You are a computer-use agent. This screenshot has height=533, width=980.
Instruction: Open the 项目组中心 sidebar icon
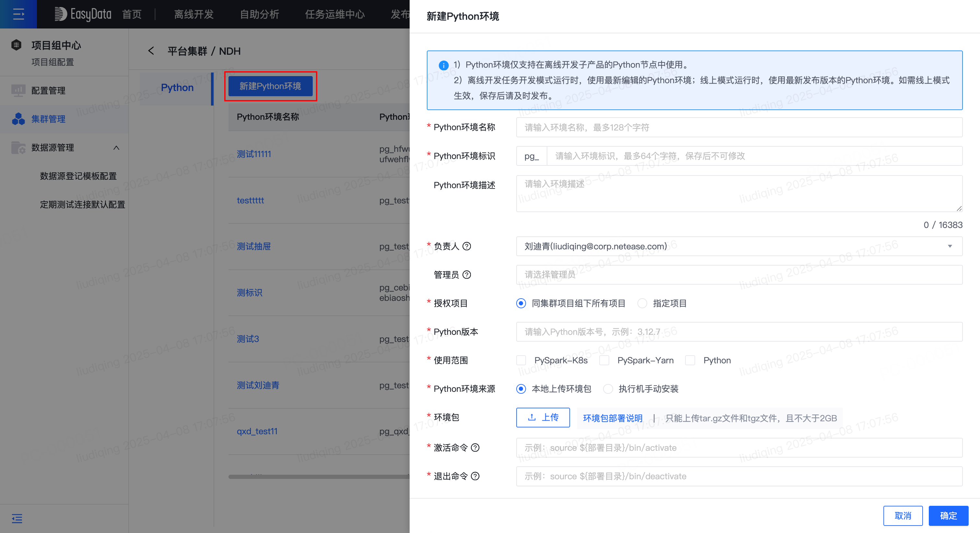pos(16,44)
